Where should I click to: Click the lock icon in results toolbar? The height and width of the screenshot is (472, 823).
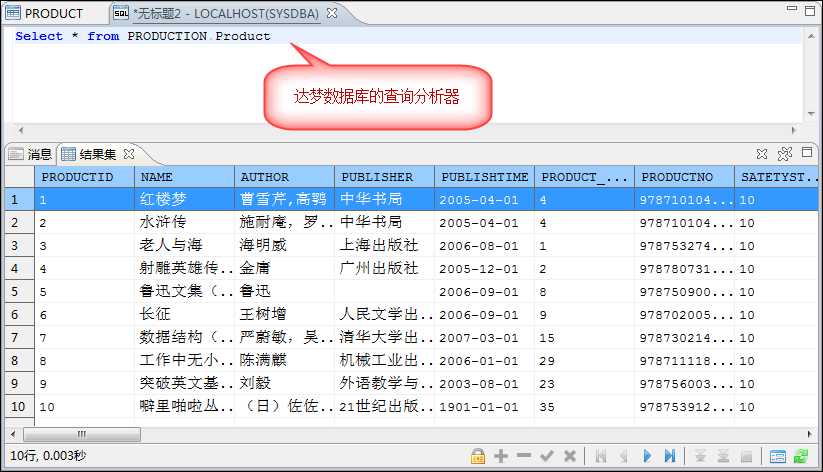click(478, 456)
